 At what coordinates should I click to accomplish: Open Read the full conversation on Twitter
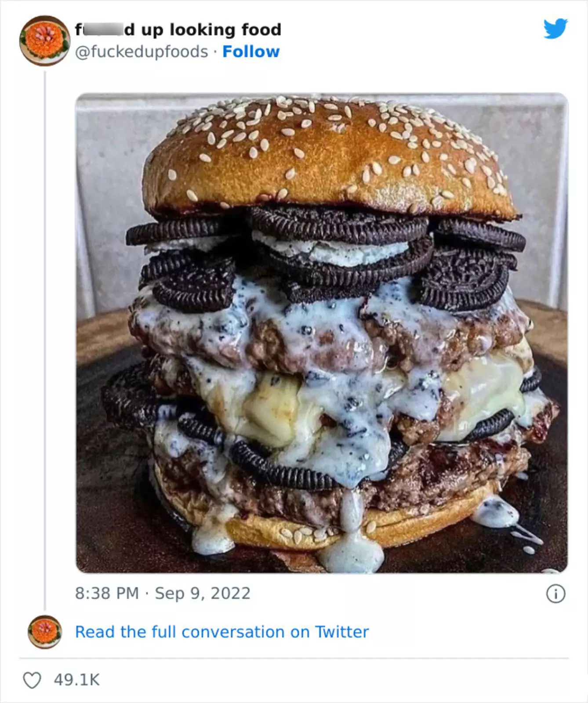[222, 632]
